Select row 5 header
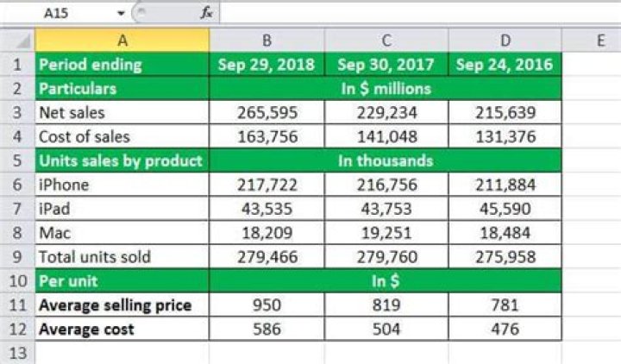This screenshot has width=621, height=364. (x=16, y=160)
